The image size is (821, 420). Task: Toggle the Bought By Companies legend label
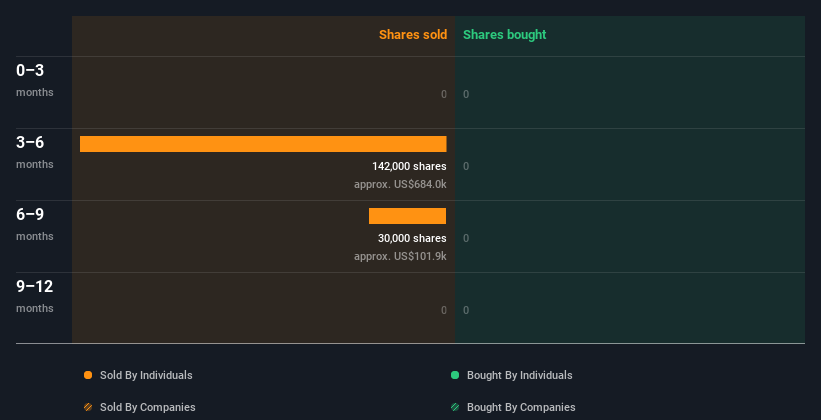521,407
